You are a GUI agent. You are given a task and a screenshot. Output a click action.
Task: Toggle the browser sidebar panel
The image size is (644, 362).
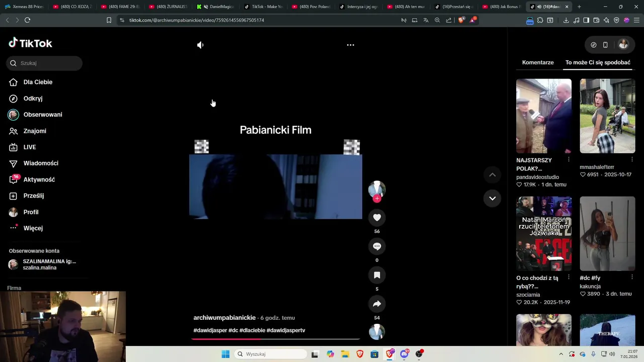pyautogui.click(x=586, y=20)
